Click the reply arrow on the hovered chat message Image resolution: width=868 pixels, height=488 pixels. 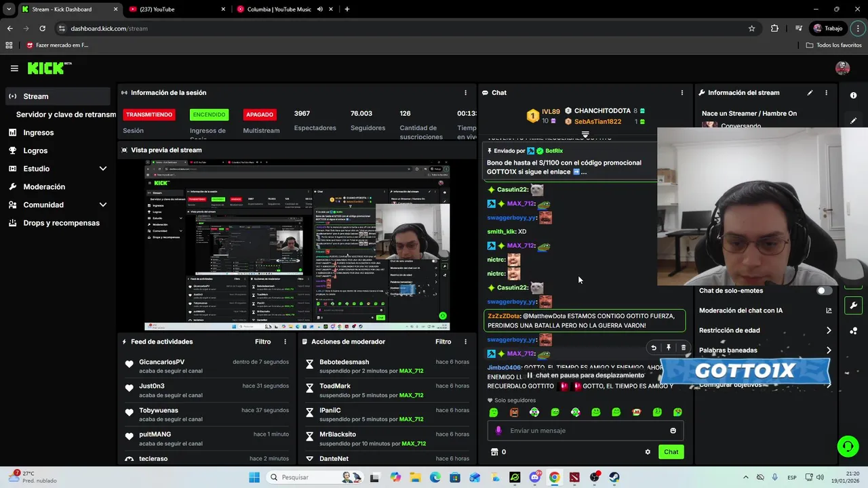654,348
